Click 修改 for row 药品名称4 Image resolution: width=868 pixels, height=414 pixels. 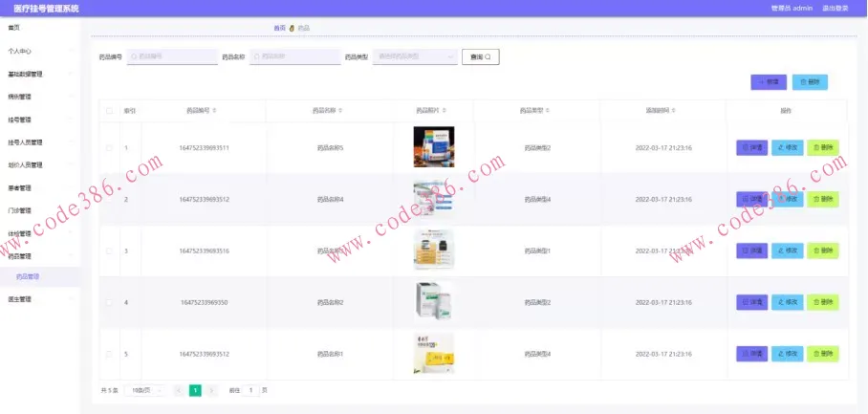pyautogui.click(x=787, y=199)
